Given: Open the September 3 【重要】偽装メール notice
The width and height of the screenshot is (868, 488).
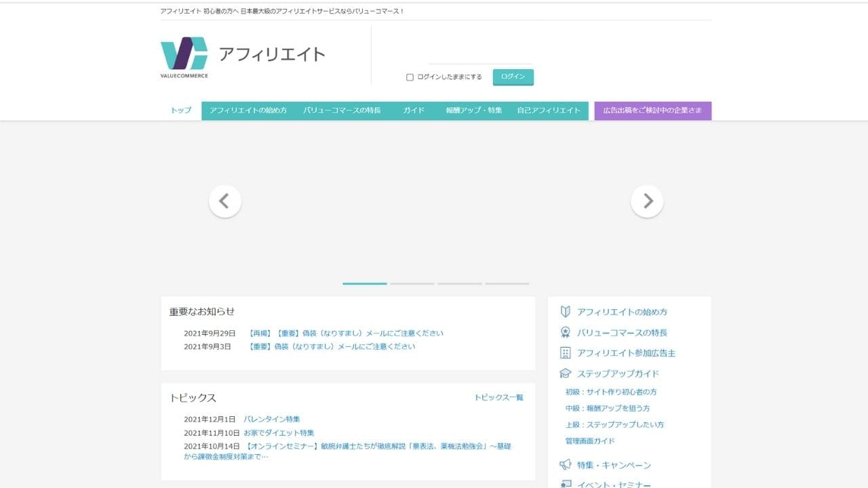Looking at the screenshot, I should click(x=332, y=346).
